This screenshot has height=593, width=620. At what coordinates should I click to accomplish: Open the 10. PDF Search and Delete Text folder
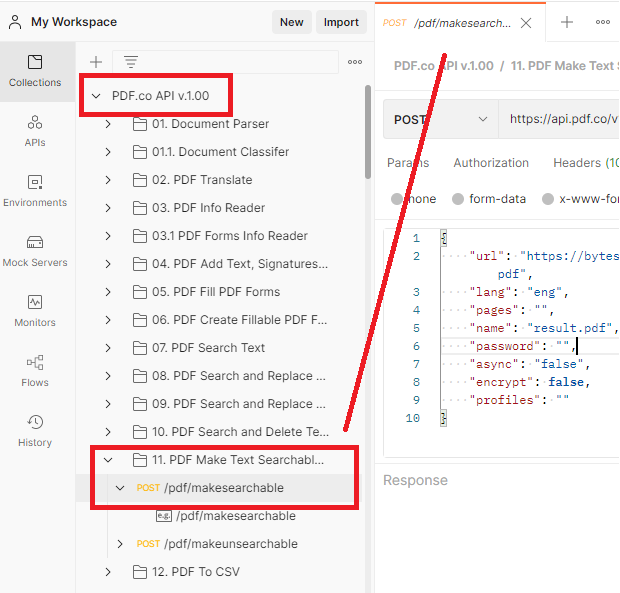click(240, 432)
